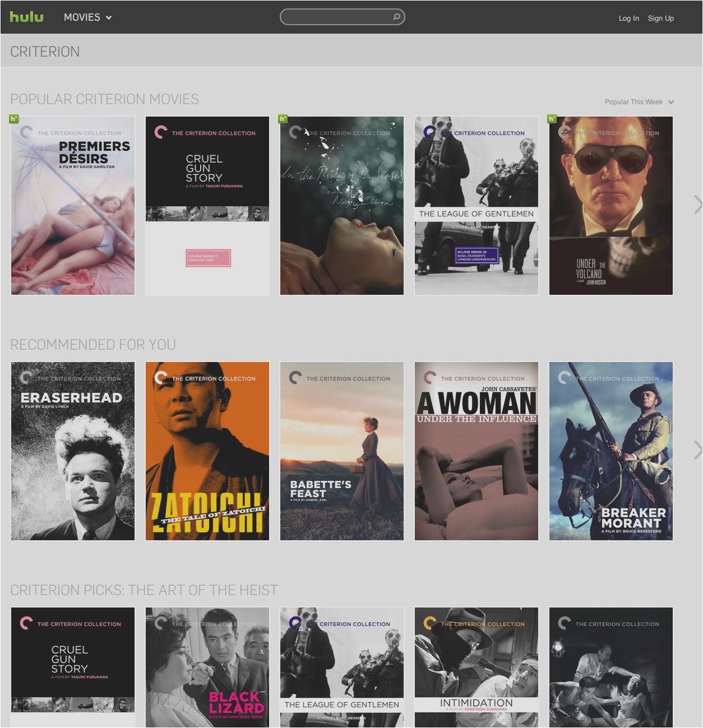Select A Woman Under the Influence poster

[477, 451]
